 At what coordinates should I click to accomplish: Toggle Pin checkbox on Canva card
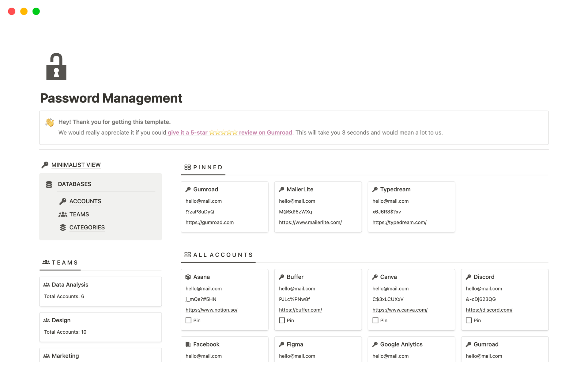(375, 320)
